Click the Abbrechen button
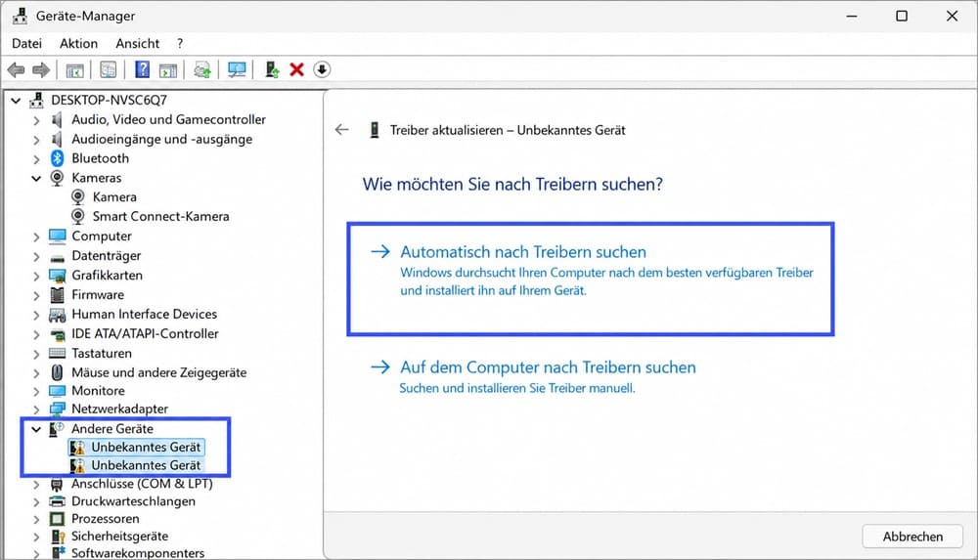978x560 pixels. click(912, 537)
